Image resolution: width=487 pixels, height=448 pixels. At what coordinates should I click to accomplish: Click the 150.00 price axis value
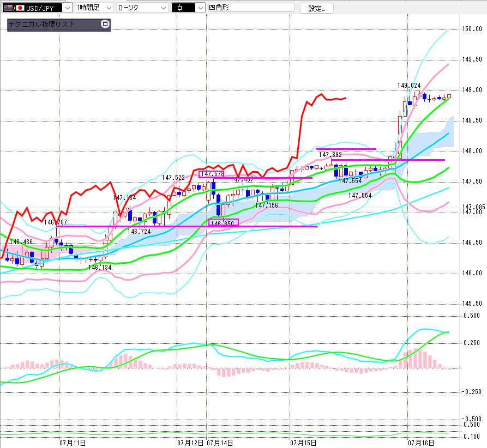[472, 29]
